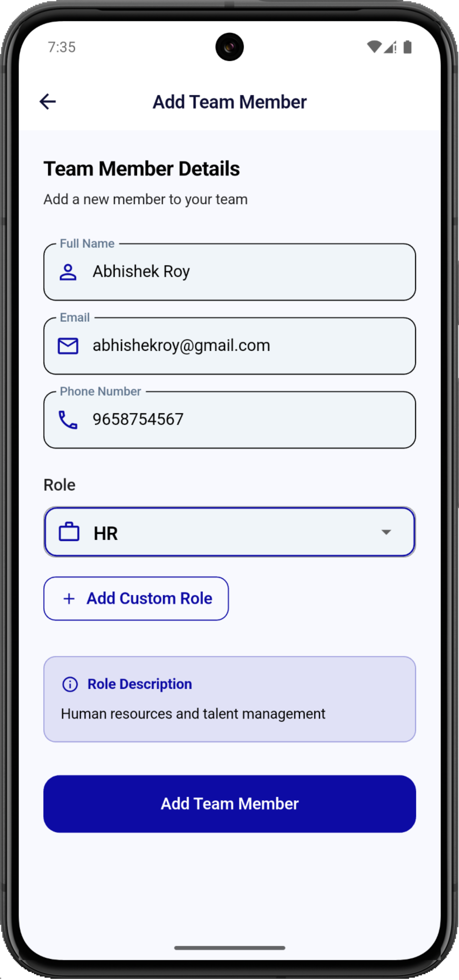The height and width of the screenshot is (980, 459).
Task: Click the briefcase icon in Role selector
Action: point(69,532)
